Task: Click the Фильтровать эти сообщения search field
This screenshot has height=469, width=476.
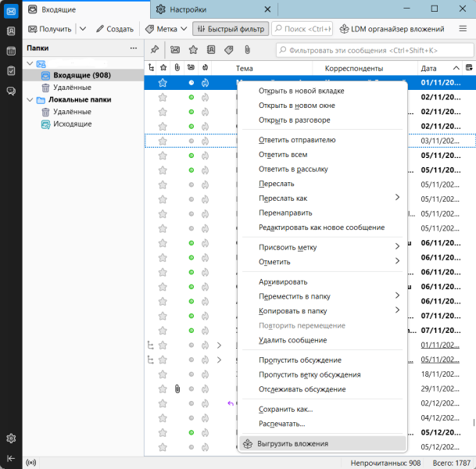Action: (x=375, y=49)
